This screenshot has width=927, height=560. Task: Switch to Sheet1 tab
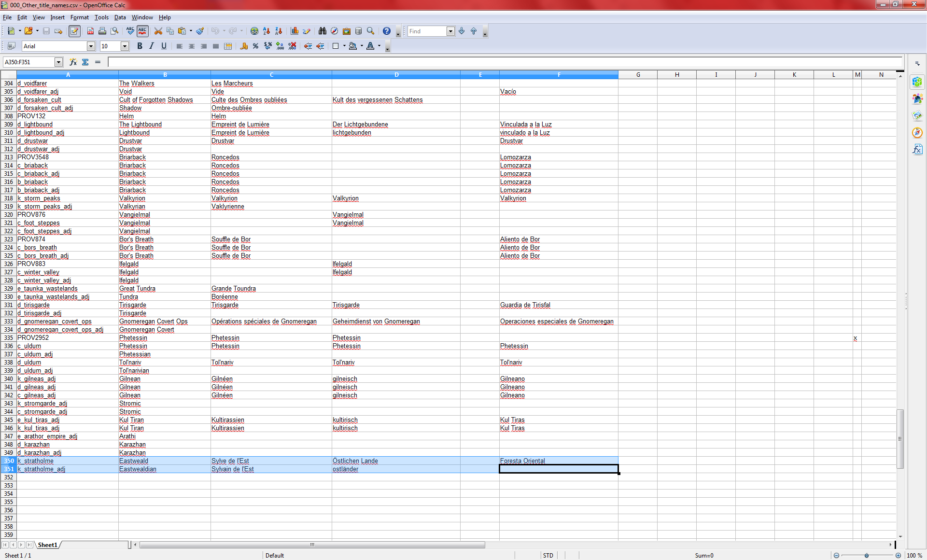[x=48, y=545]
